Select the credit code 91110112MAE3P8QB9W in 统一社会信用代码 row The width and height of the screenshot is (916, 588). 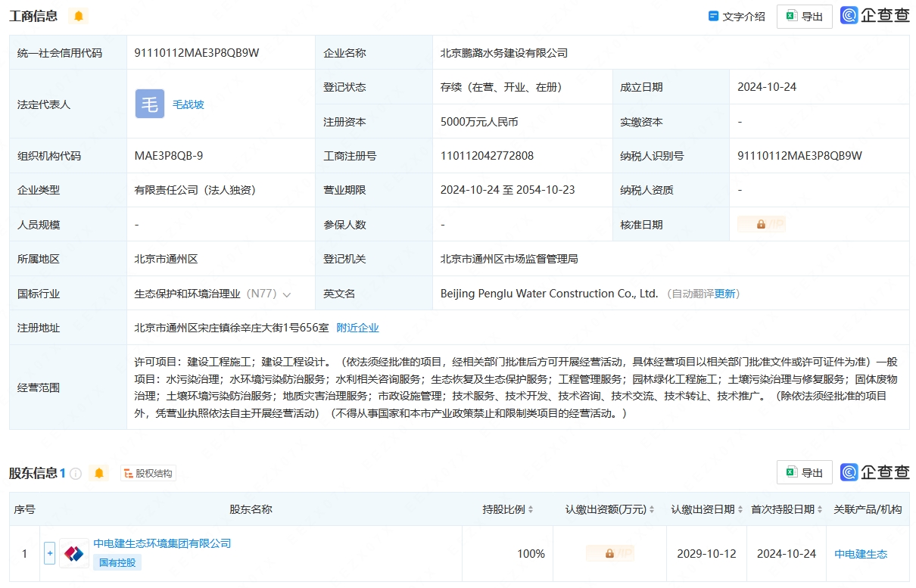coord(197,53)
